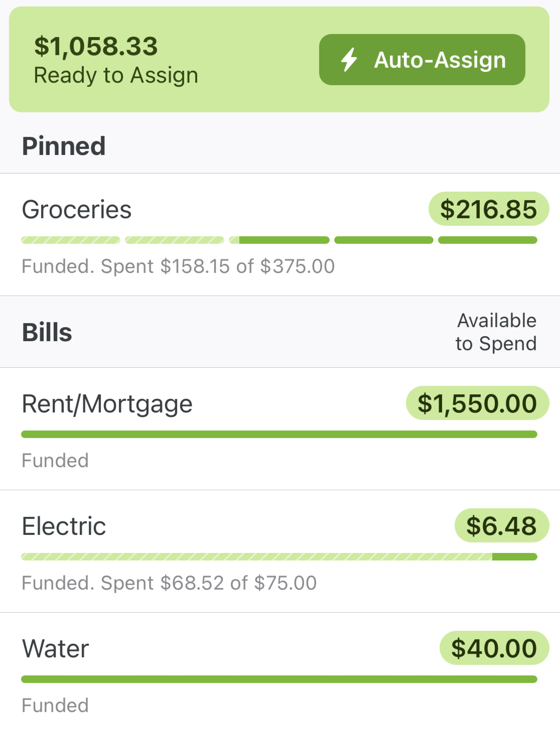This screenshot has width=560, height=732.
Task: Tap the Electric $6.48 available pill
Action: [501, 526]
